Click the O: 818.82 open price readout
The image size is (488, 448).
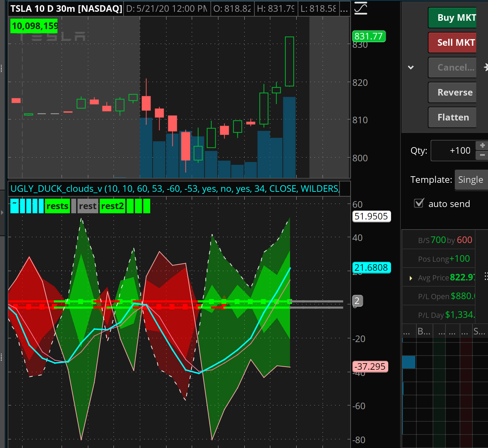(232, 9)
